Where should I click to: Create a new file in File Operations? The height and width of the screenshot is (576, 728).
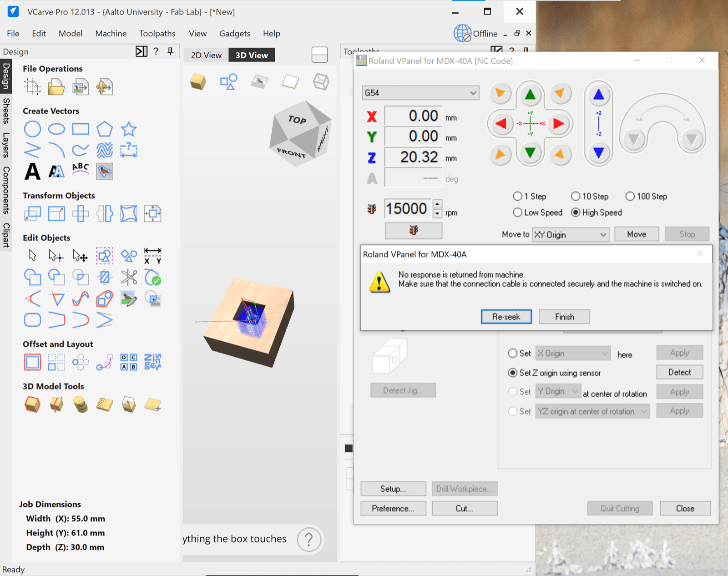pos(32,86)
